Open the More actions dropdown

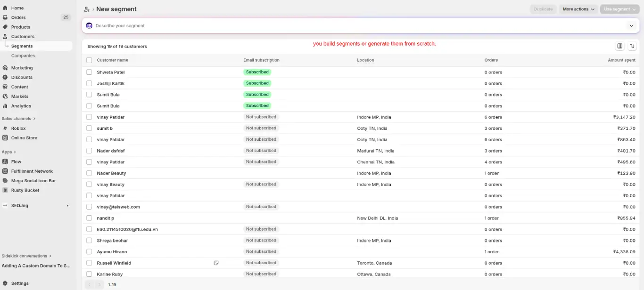578,8
